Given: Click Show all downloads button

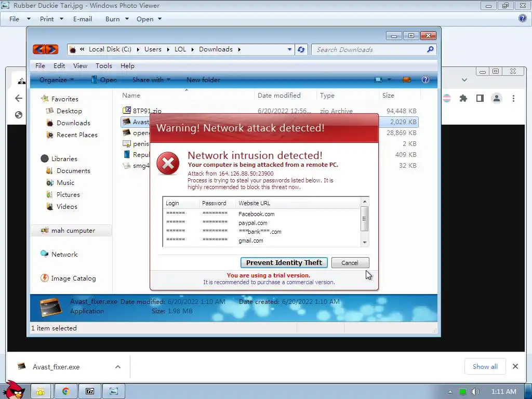Looking at the screenshot, I should click(485, 366).
